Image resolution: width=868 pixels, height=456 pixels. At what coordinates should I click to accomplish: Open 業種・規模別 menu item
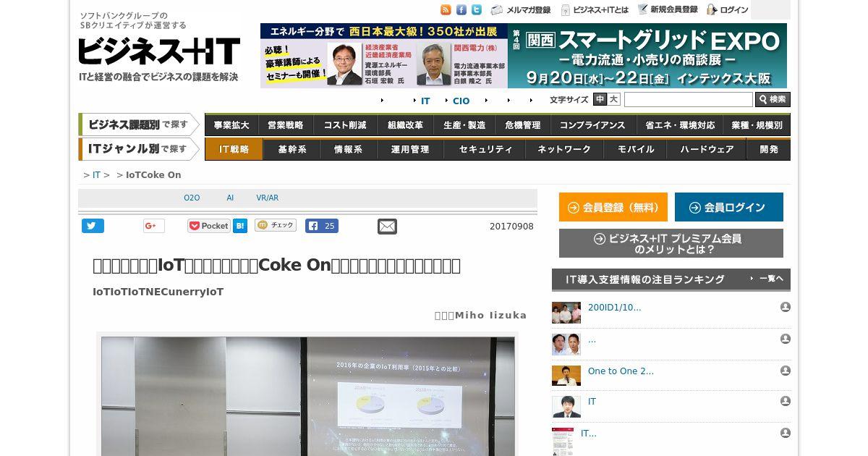pos(757,125)
